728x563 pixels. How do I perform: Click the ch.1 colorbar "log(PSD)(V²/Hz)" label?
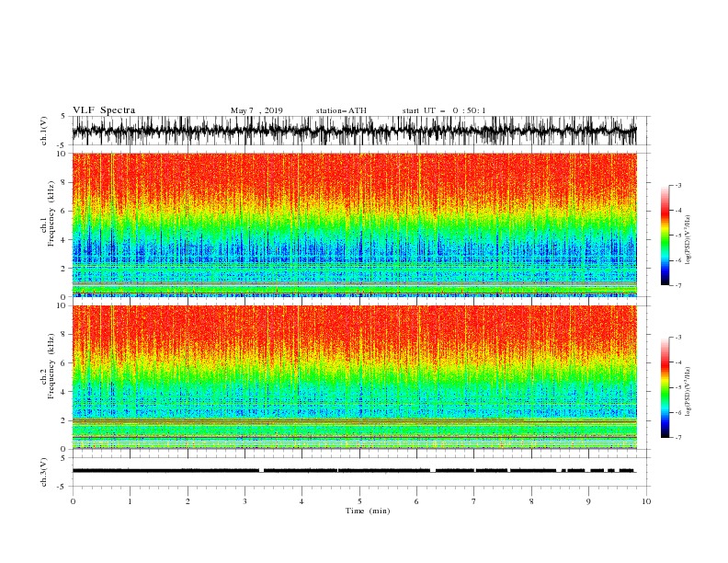pos(688,240)
